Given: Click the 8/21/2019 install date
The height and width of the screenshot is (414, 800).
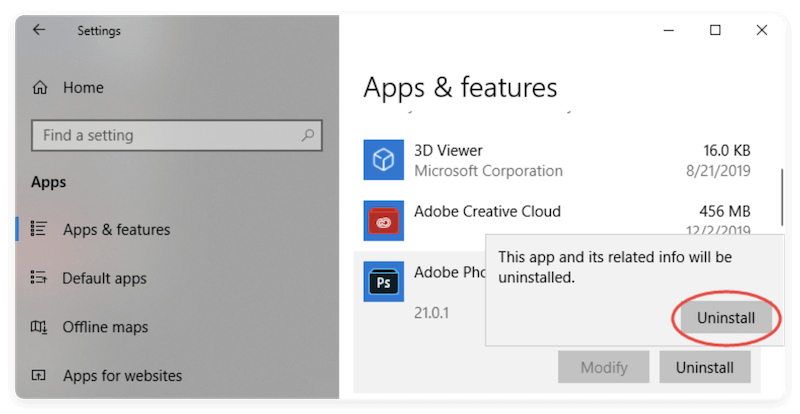Looking at the screenshot, I should tap(718, 171).
